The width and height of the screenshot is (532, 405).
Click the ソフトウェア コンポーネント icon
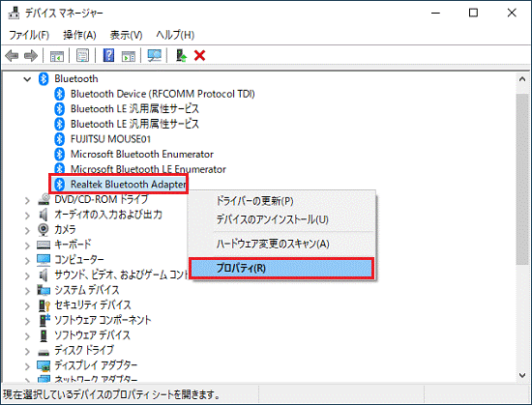pos(44,320)
